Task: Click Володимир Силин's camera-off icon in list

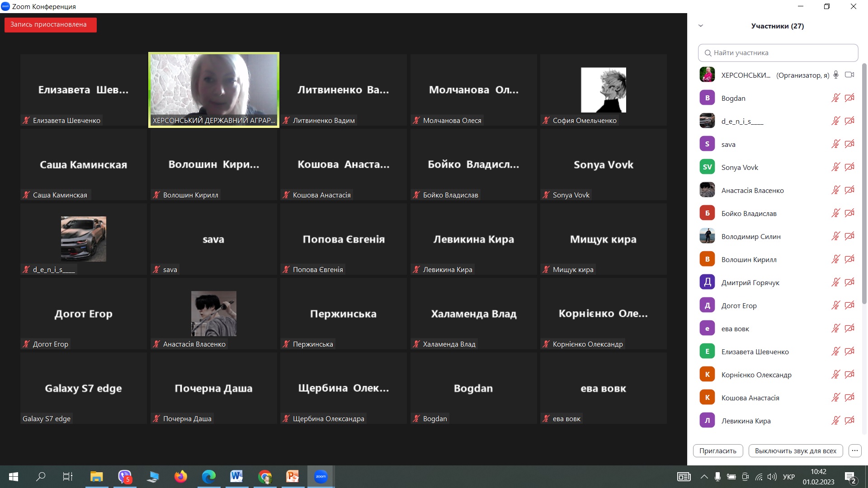Action: pos(849,236)
